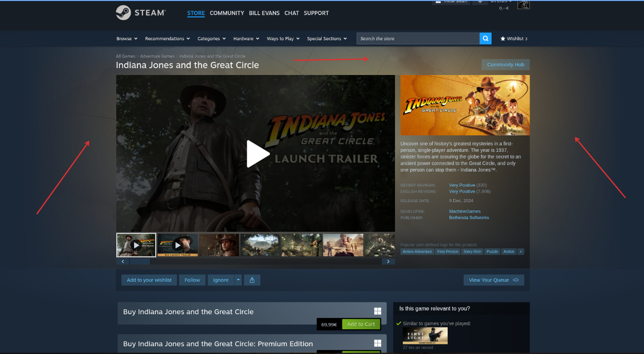Go to the STORE tab

click(x=196, y=13)
